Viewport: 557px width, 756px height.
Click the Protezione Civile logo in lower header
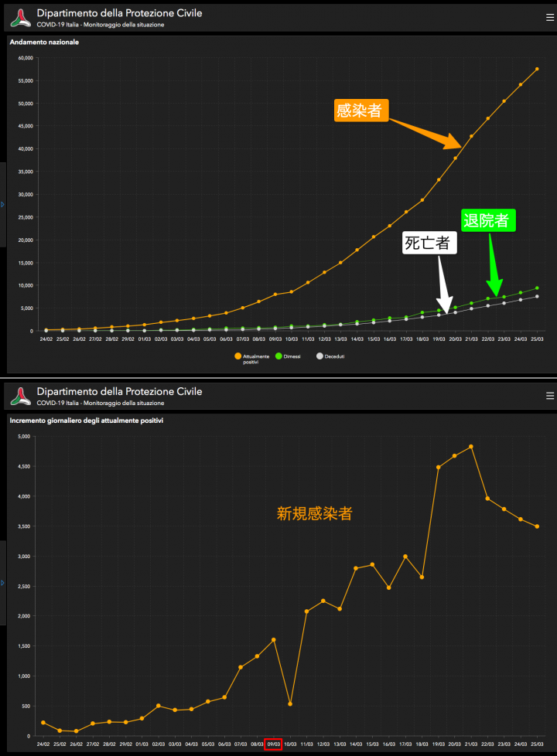[21, 396]
